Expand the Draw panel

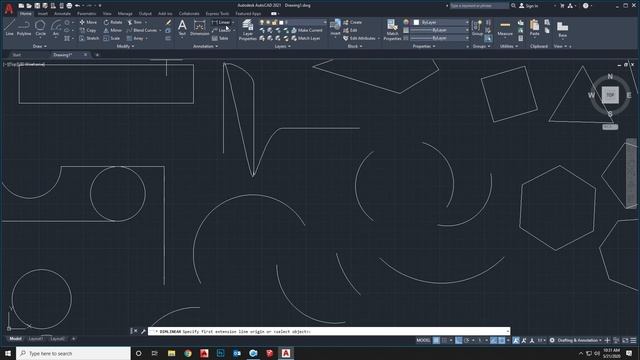pyautogui.click(x=40, y=46)
